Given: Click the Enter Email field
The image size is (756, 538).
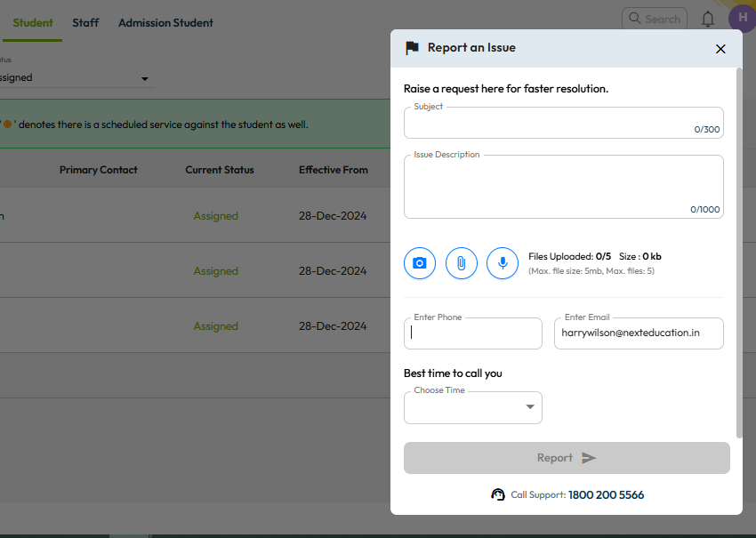Looking at the screenshot, I should pos(639,333).
